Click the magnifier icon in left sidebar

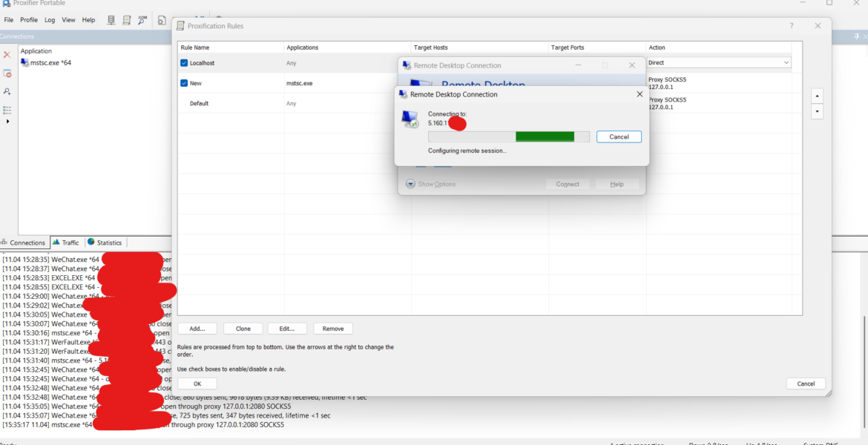[7, 91]
